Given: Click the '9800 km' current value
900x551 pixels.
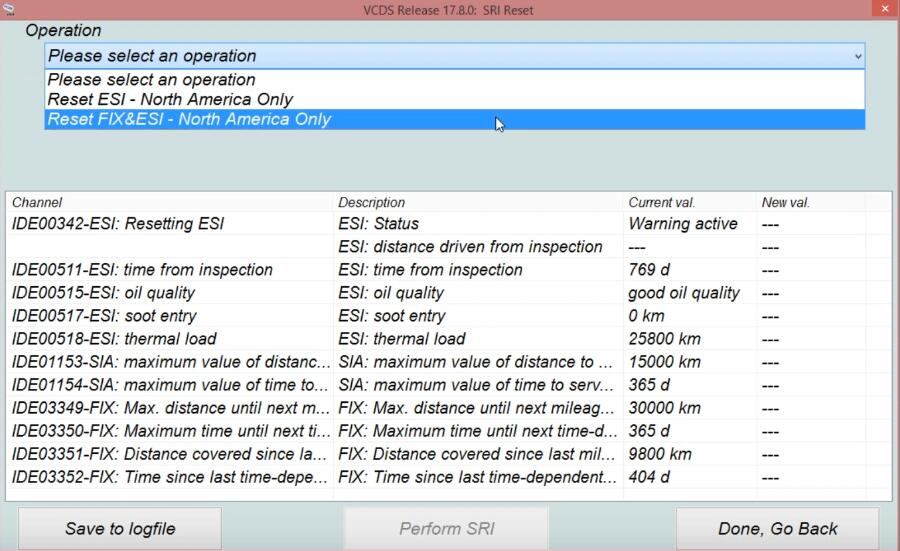Looking at the screenshot, I should 660,454.
